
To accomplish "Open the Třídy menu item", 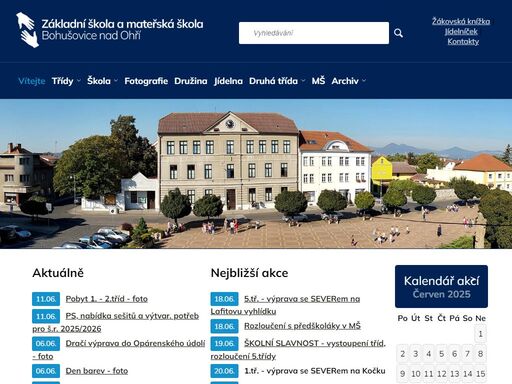I will [x=62, y=81].
